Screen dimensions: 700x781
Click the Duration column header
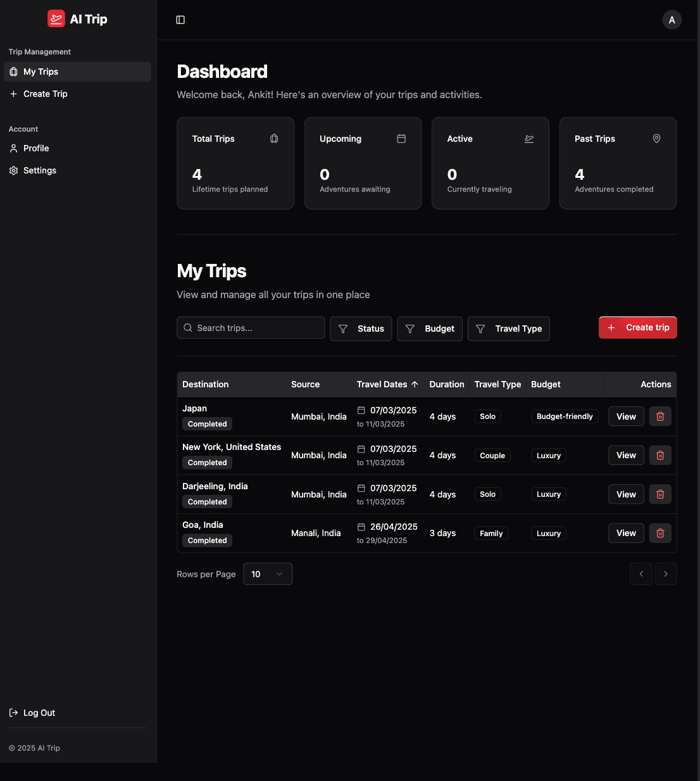447,384
